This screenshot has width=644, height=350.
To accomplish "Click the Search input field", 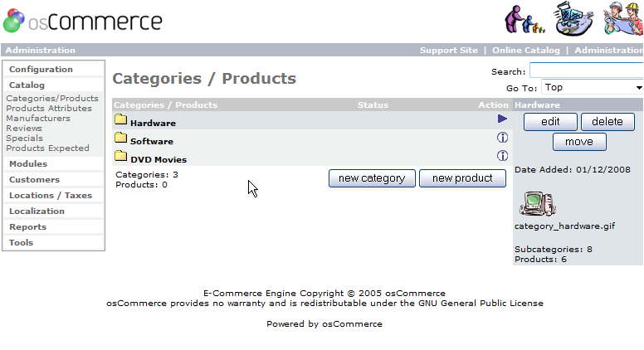I will pos(587,70).
